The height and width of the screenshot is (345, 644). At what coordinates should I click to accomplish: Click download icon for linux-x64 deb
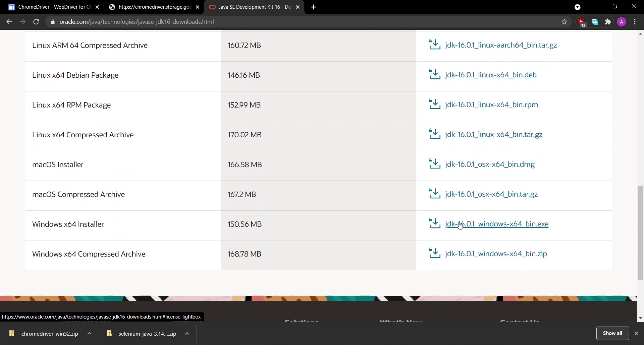(434, 74)
